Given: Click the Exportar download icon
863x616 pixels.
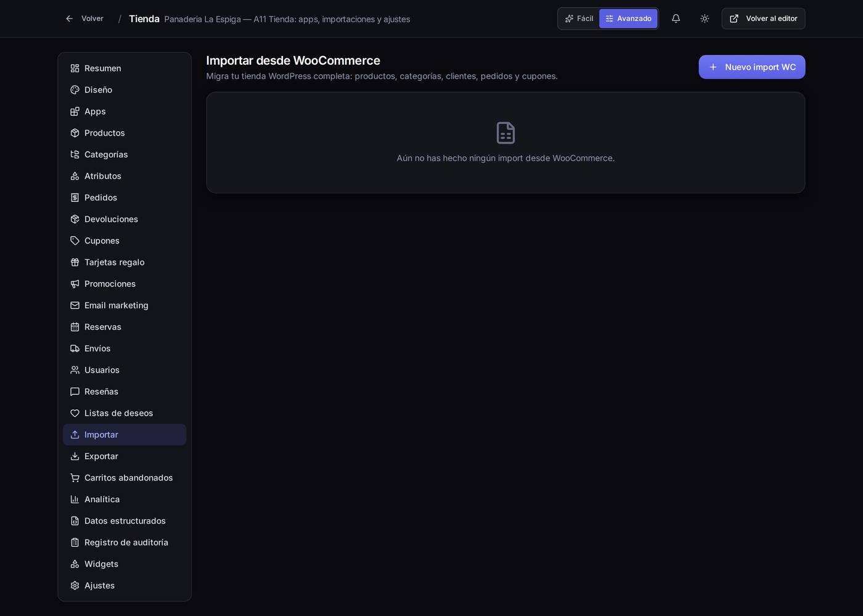Looking at the screenshot, I should [x=75, y=456].
